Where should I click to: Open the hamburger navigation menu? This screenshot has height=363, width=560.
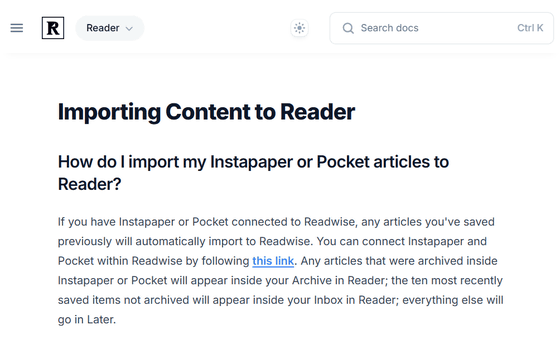click(17, 28)
